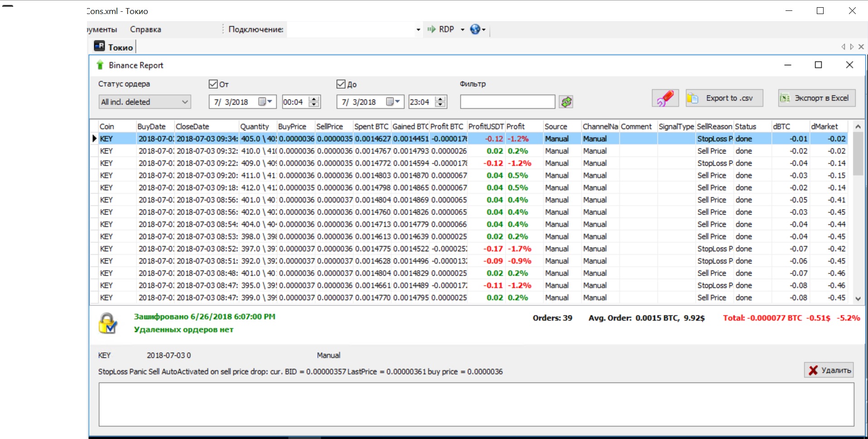
Task: Open the До date calendar dropdown
Action: (x=393, y=102)
